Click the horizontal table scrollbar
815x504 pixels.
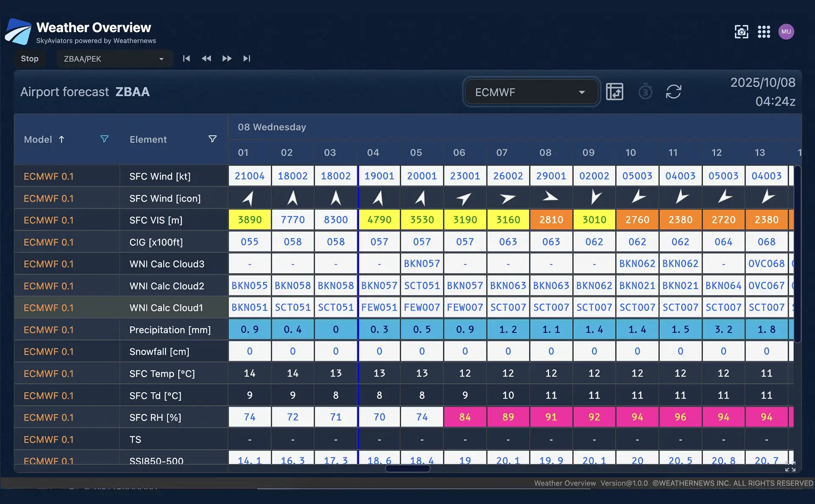click(x=407, y=468)
